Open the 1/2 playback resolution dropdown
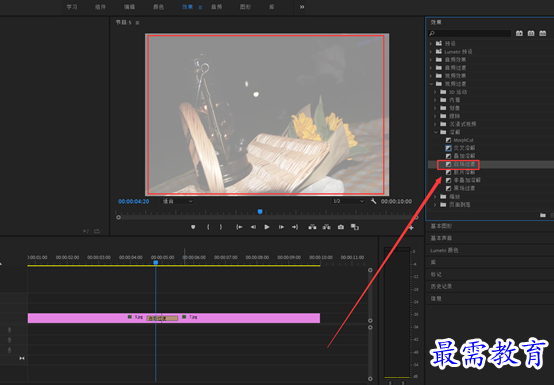554x385 pixels. click(348, 201)
